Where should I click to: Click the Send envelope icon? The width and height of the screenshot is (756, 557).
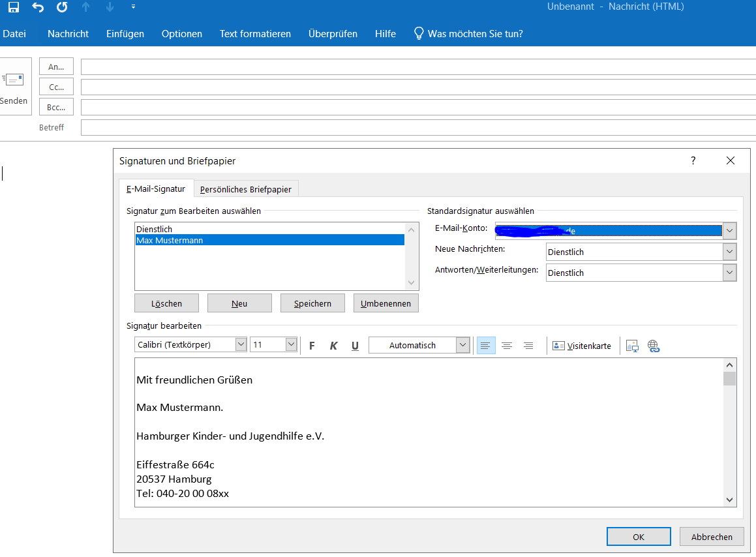[13, 80]
